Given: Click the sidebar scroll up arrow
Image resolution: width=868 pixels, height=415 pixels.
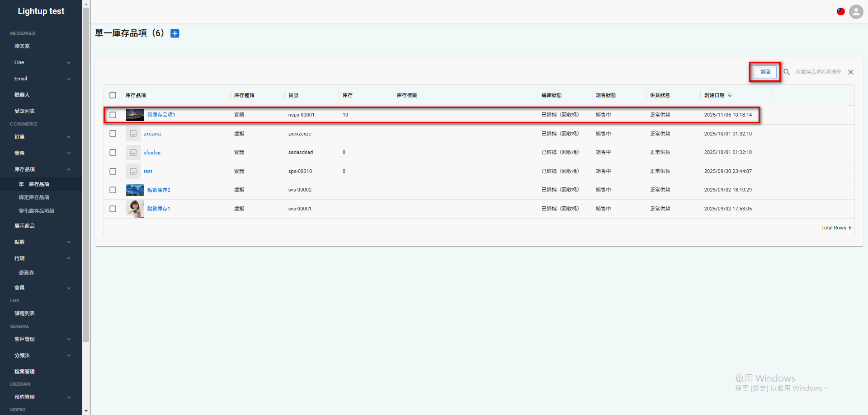Looking at the screenshot, I should coord(86,4).
